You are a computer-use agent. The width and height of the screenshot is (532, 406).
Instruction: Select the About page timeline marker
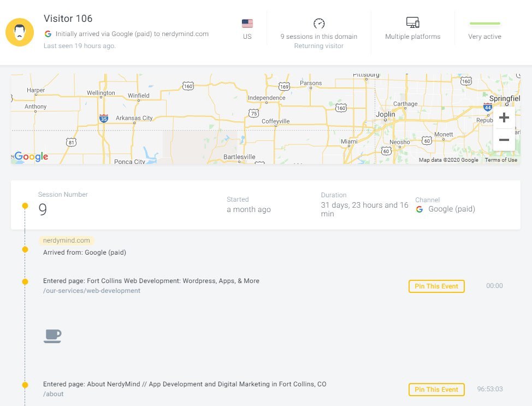(25, 385)
